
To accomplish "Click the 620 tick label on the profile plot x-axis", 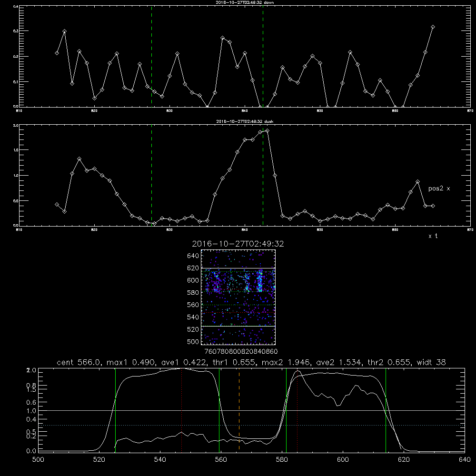I will 404,460.
